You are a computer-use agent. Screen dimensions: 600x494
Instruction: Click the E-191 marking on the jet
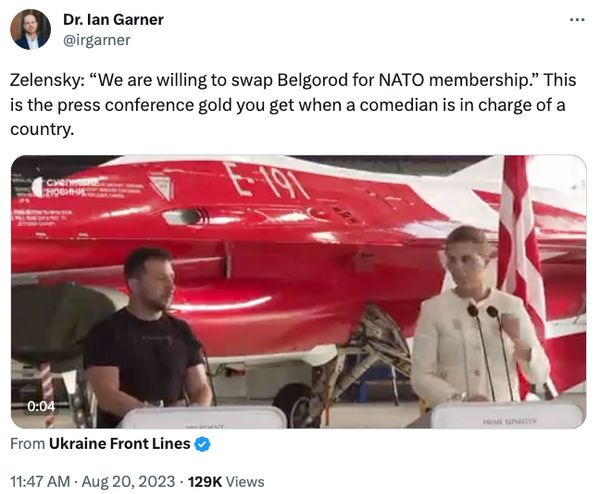coord(265,180)
